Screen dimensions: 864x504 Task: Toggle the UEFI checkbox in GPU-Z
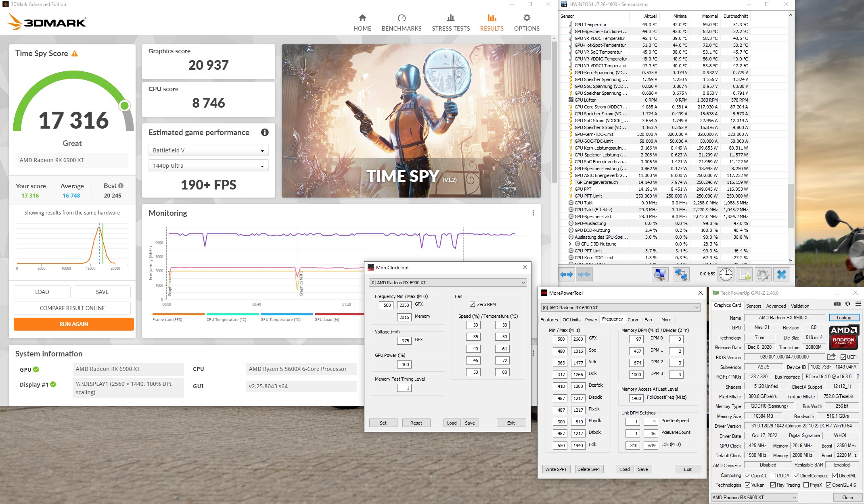pyautogui.click(x=843, y=357)
